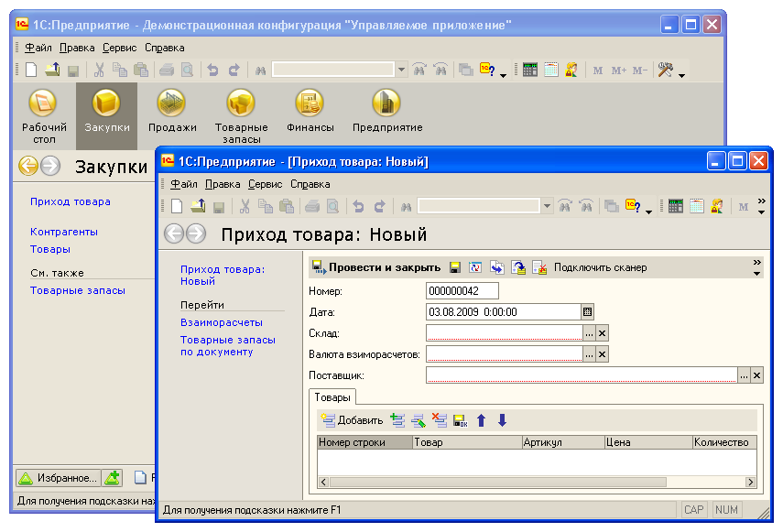Click the Провести и закрыть button
783x532 pixels.
click(x=376, y=267)
